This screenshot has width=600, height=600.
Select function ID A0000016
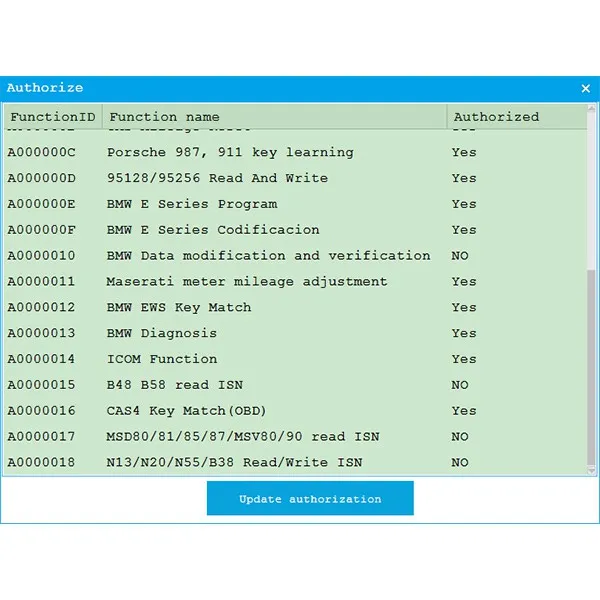click(x=41, y=411)
